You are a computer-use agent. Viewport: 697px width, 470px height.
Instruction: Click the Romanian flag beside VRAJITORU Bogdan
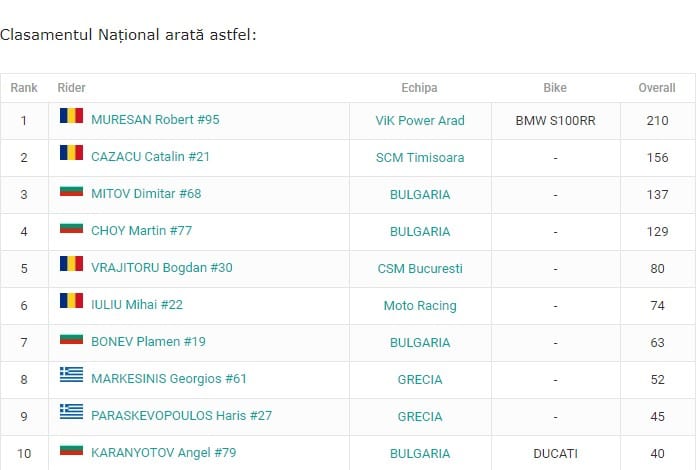[x=71, y=263]
